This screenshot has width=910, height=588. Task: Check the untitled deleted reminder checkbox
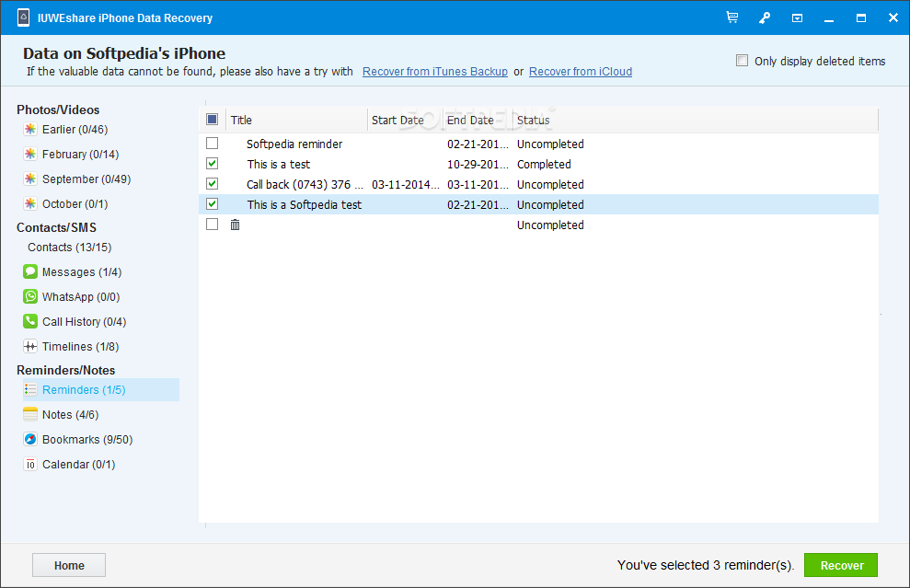point(212,225)
